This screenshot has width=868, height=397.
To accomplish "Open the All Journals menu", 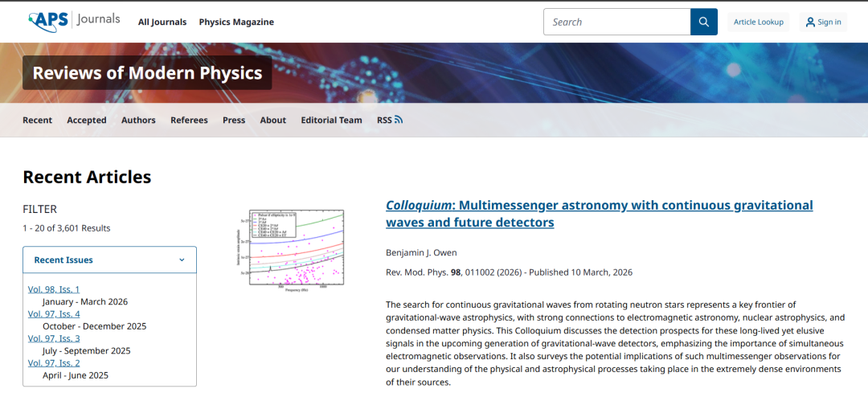I will tap(162, 22).
